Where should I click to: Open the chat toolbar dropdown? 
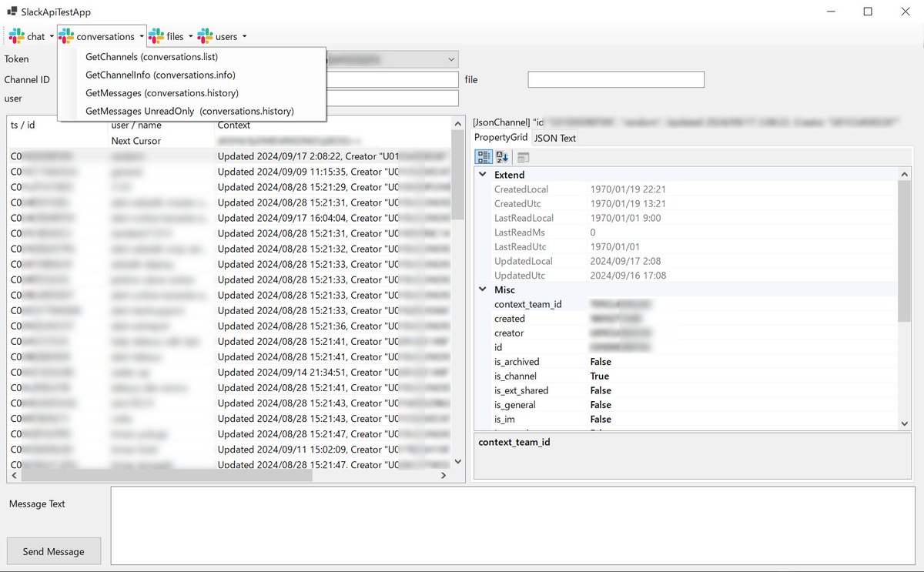click(32, 36)
